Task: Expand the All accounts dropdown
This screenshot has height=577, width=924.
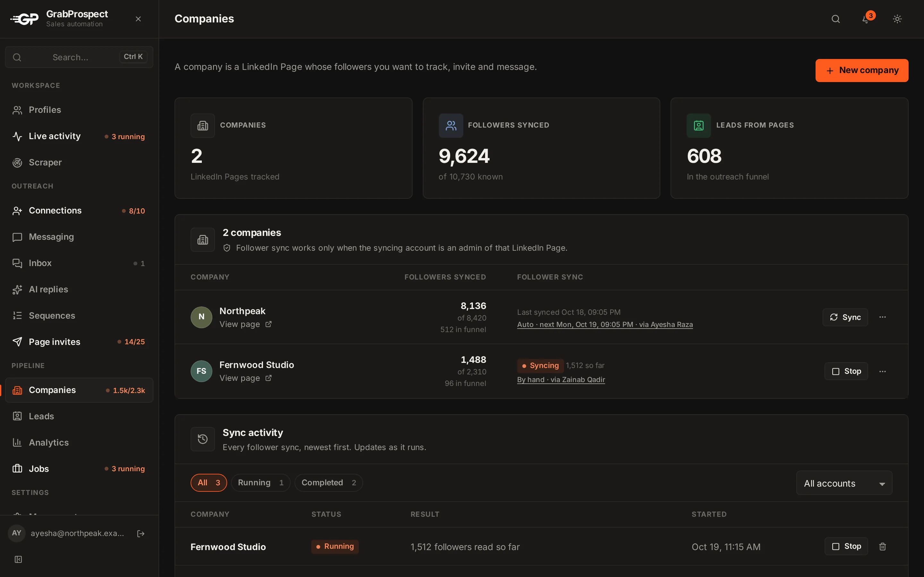Action: coord(844,483)
